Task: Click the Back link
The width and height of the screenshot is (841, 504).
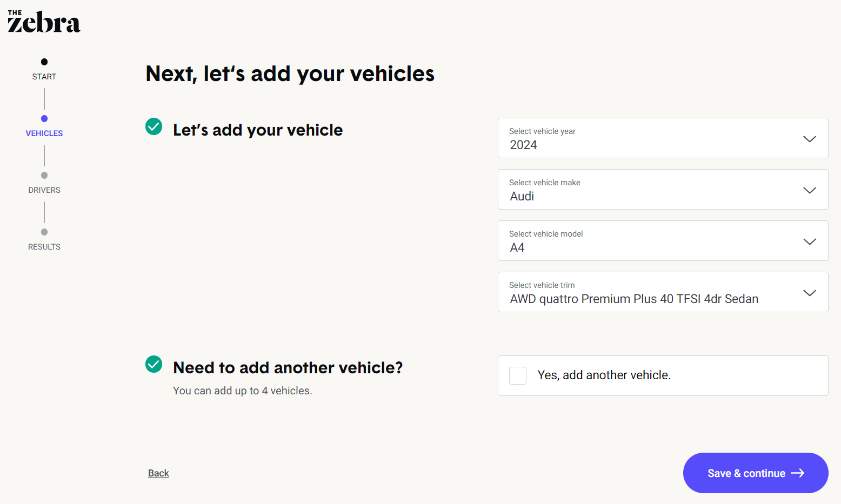Action: 158,473
